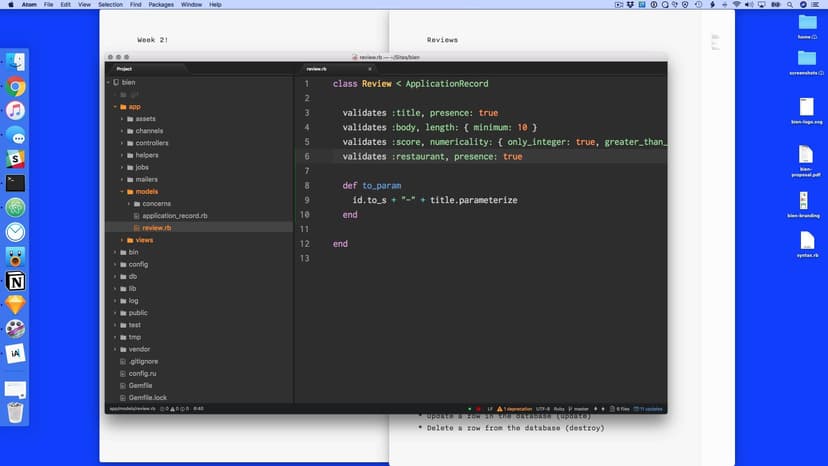The width and height of the screenshot is (828, 466).
Task: Open Google Chrome from the dock
Action: click(15, 87)
